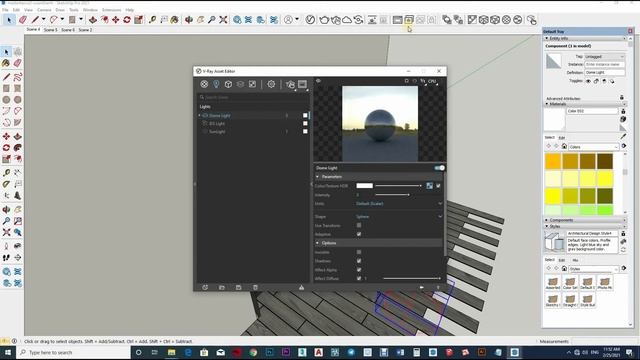The image size is (640, 360).
Task: Click the save asset icon at Asset Editor bottom
Action: click(x=238, y=287)
